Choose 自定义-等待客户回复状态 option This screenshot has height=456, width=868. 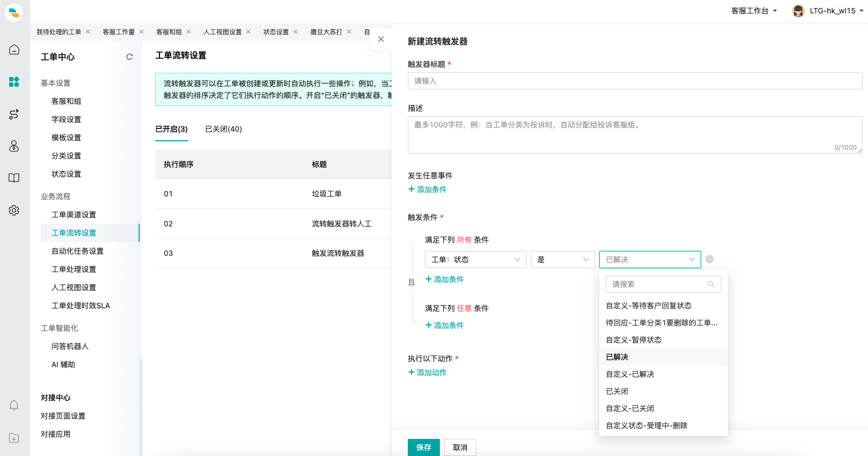(x=664, y=306)
